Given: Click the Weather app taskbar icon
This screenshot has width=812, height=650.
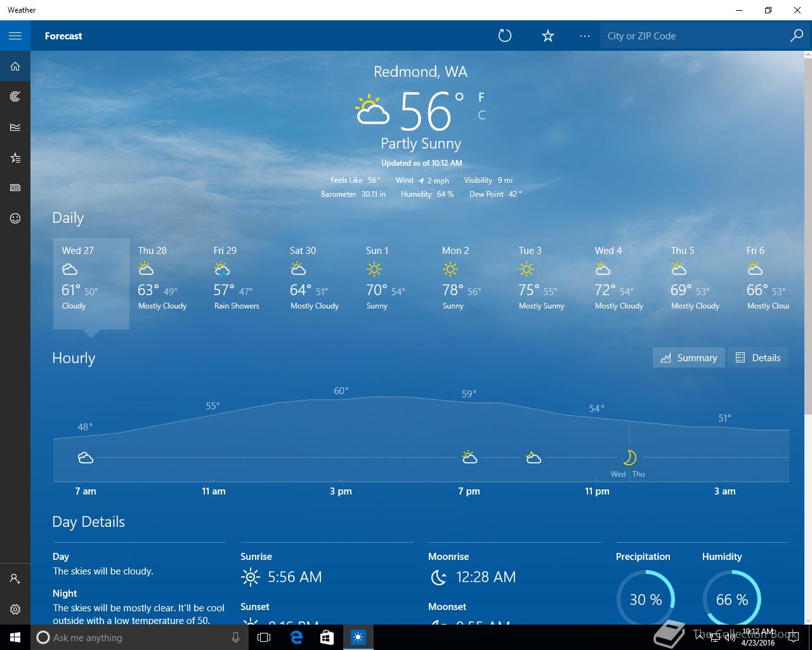Looking at the screenshot, I should coord(358,637).
